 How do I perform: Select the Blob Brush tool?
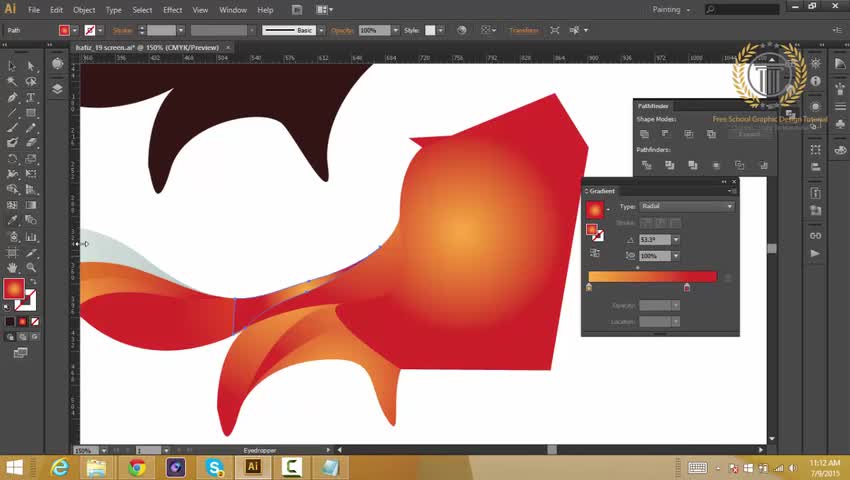pyautogui.click(x=12, y=143)
